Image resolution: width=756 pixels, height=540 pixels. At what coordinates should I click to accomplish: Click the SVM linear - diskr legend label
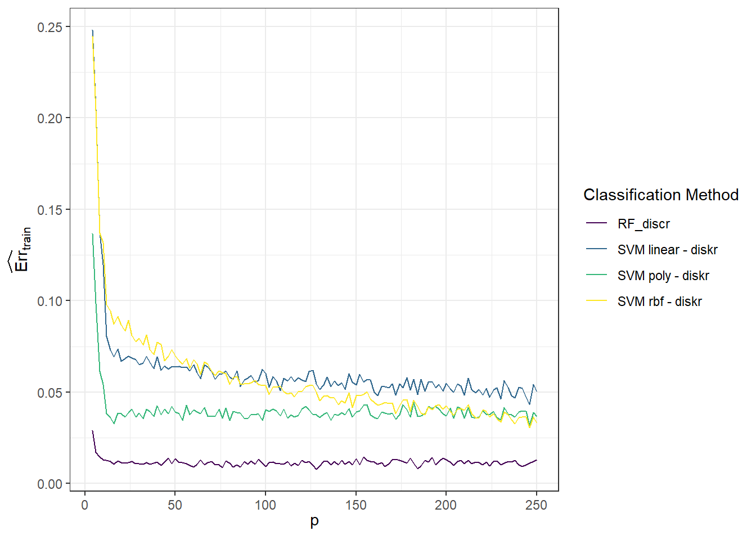[667, 250]
